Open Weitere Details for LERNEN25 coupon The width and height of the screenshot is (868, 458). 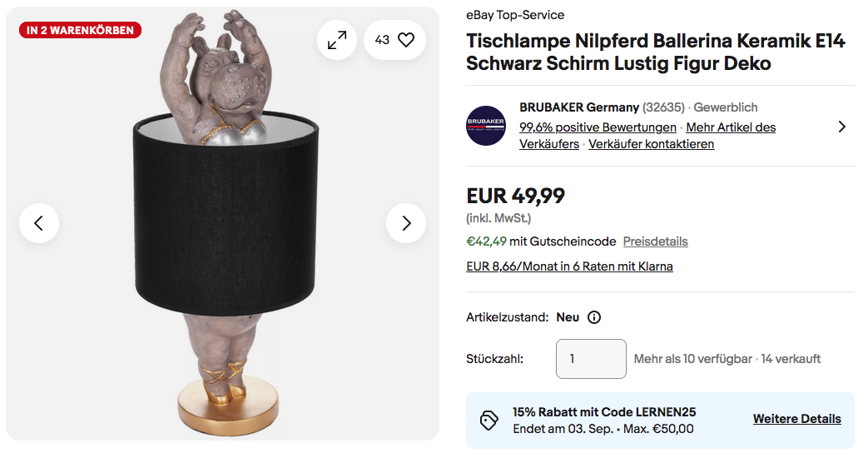pos(796,419)
